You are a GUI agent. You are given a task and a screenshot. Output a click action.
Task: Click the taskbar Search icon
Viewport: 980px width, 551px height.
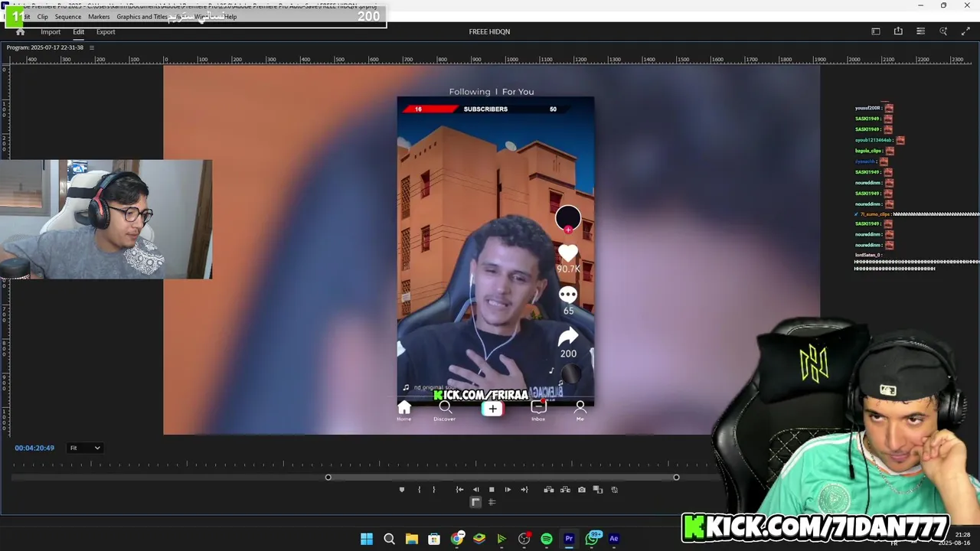click(x=389, y=539)
